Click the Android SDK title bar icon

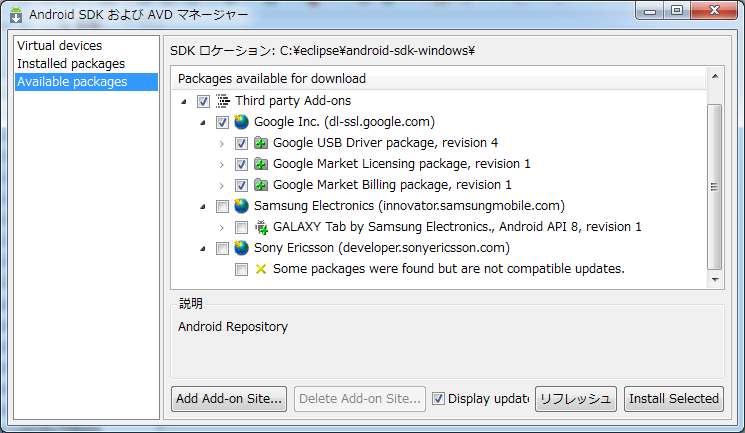[x=16, y=17]
